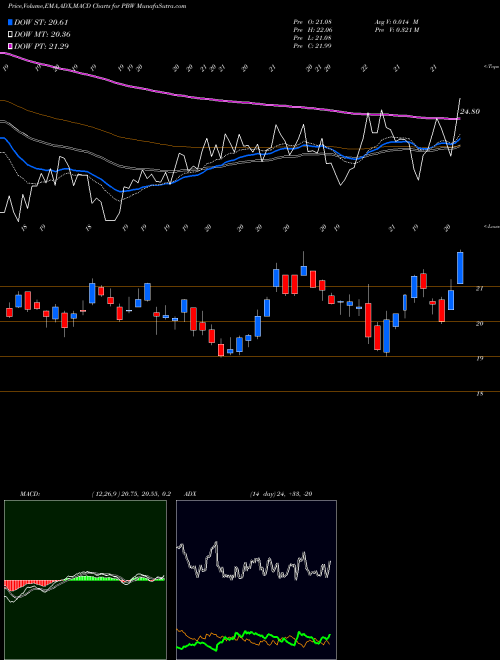Screen dimensions: 500x660
Task: Click the 'Pre H: 22.06' high value
Action: 312,30
